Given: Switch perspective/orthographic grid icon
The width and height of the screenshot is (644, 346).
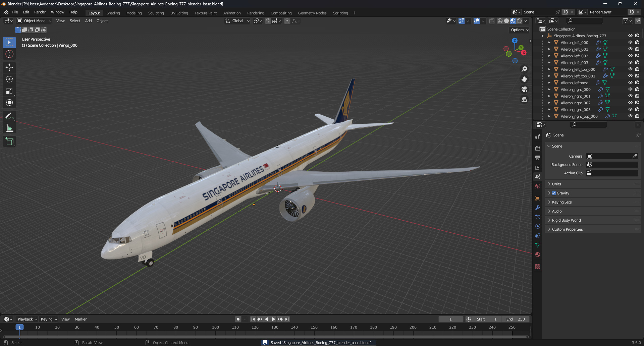Looking at the screenshot, I should (524, 99).
